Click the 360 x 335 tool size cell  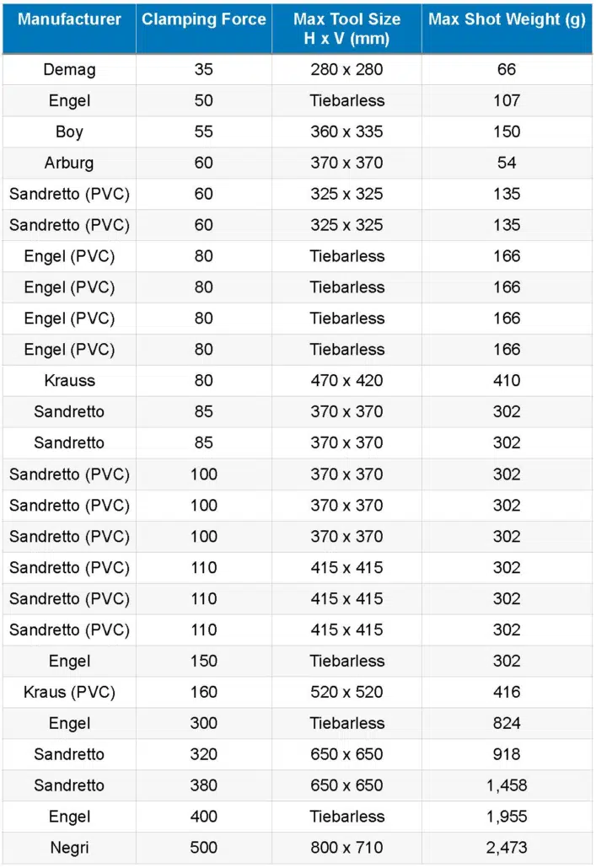point(346,131)
